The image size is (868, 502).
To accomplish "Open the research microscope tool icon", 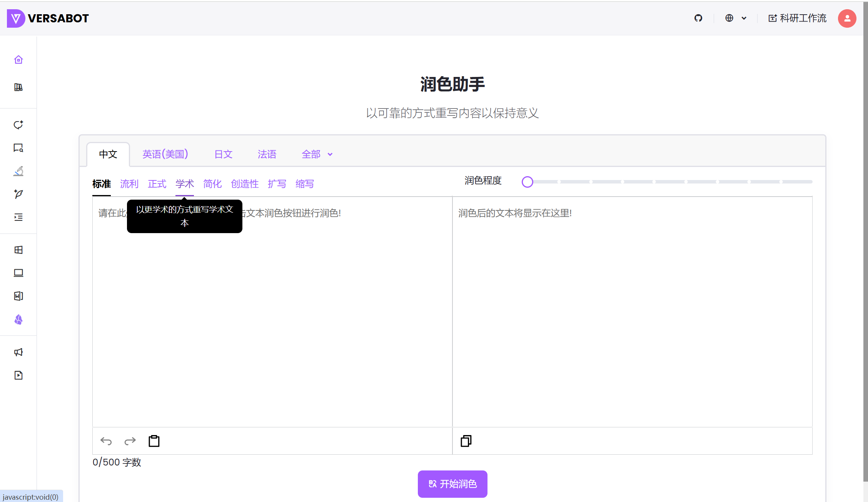I will (18, 172).
